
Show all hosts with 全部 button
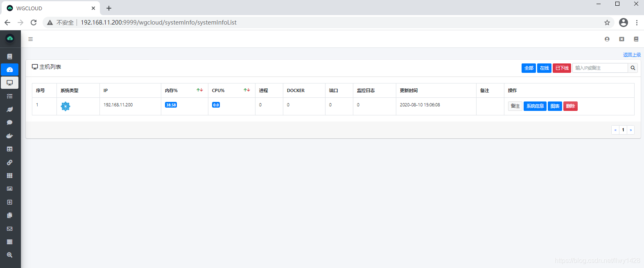pyautogui.click(x=529, y=68)
